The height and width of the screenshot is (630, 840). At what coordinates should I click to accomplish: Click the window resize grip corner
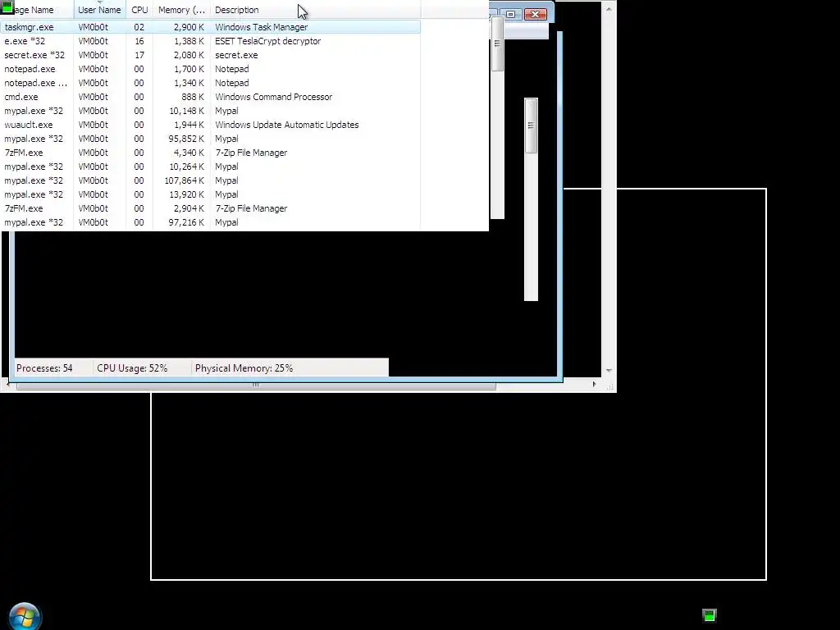tap(609, 386)
